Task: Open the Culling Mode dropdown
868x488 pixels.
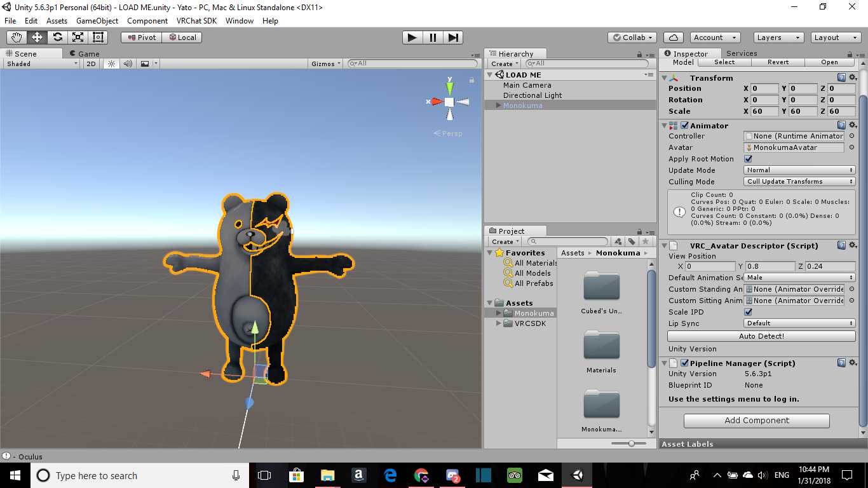Action: [799, 182]
